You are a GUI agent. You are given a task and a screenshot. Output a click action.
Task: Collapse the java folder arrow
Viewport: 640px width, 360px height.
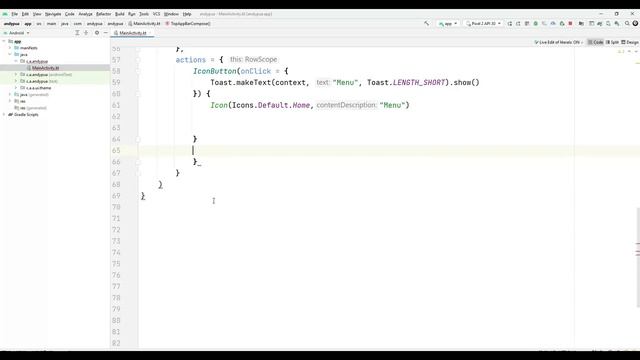click(10, 54)
